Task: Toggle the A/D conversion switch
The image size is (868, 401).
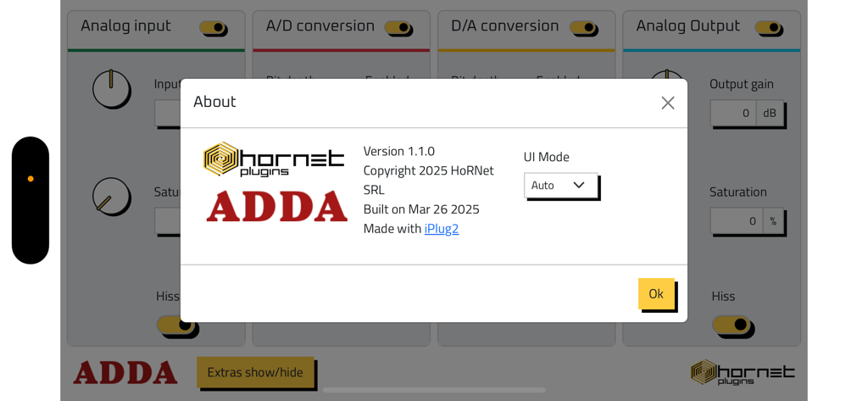Action: [398, 27]
